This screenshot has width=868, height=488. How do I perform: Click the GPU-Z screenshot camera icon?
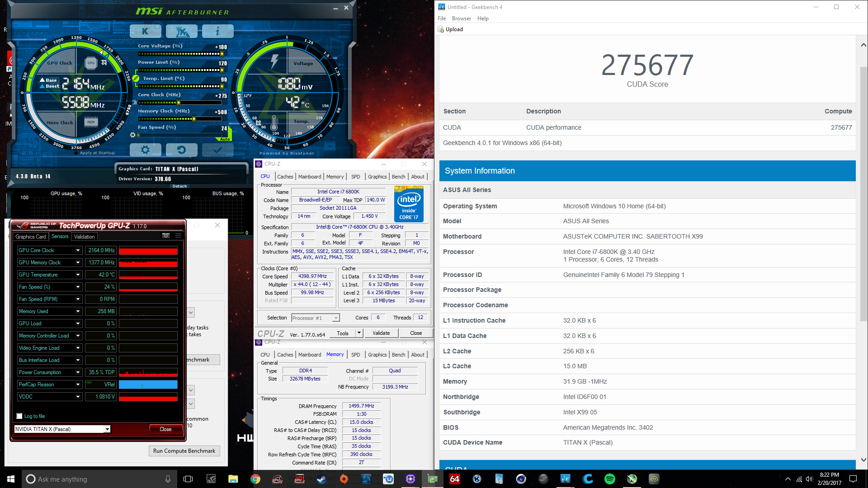coord(166,235)
